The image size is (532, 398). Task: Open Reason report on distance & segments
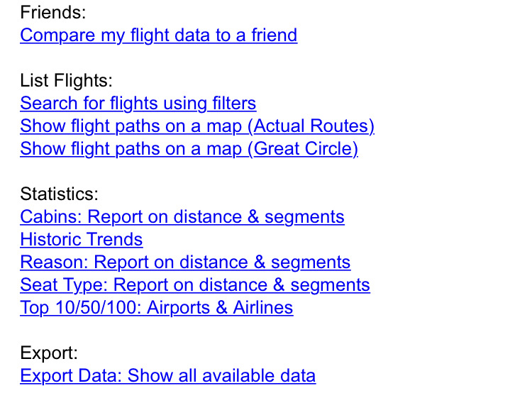tap(184, 262)
